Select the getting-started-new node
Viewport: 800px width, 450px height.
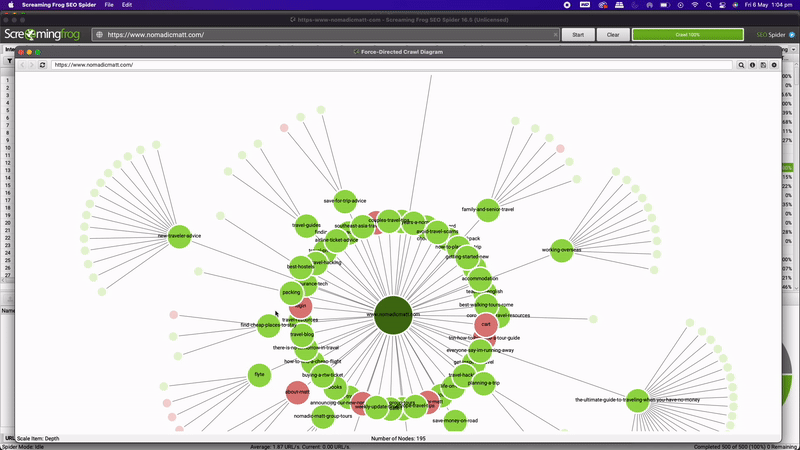click(467, 257)
